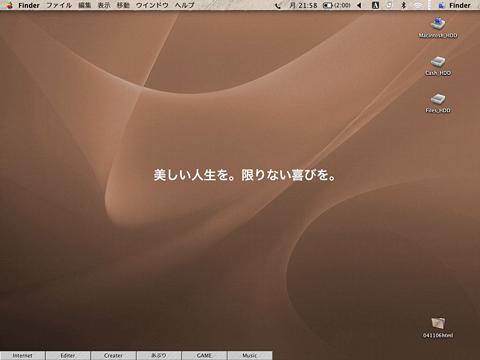
Task: Open the Finder application menu
Action: (x=29, y=5)
